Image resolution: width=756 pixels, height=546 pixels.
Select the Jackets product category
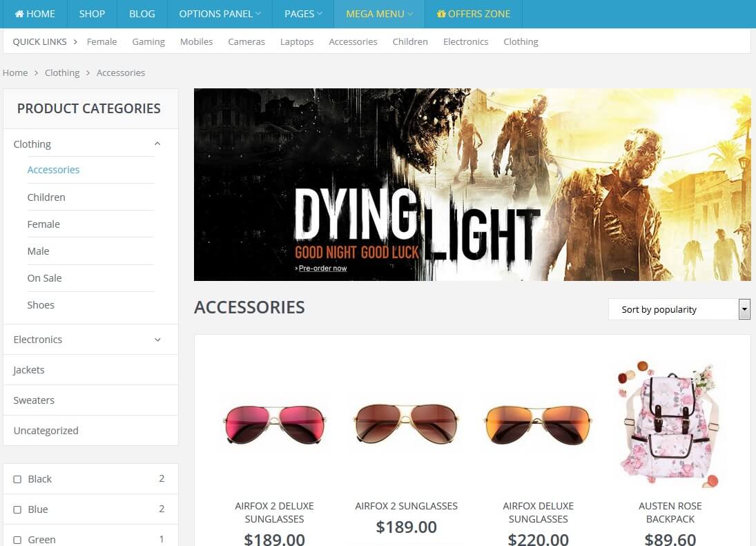29,370
